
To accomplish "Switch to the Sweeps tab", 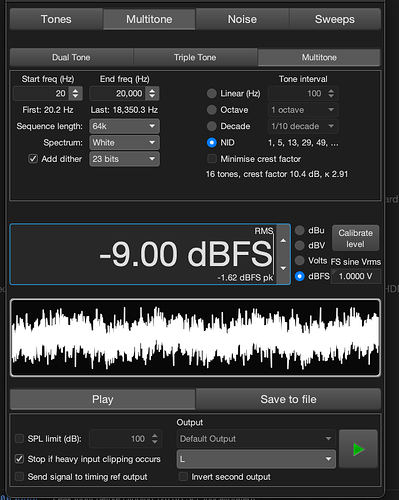I will tap(335, 19).
